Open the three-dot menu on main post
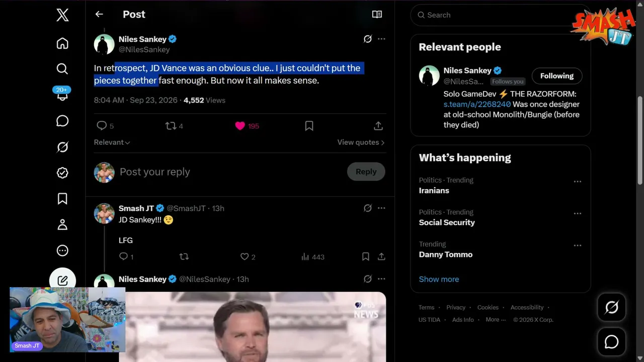 click(381, 39)
